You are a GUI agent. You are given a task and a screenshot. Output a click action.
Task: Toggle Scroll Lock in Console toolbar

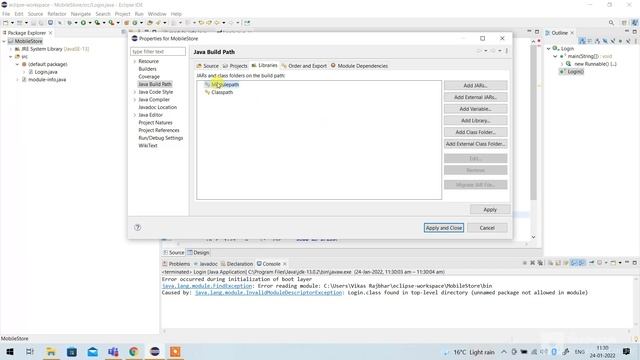coord(558,263)
